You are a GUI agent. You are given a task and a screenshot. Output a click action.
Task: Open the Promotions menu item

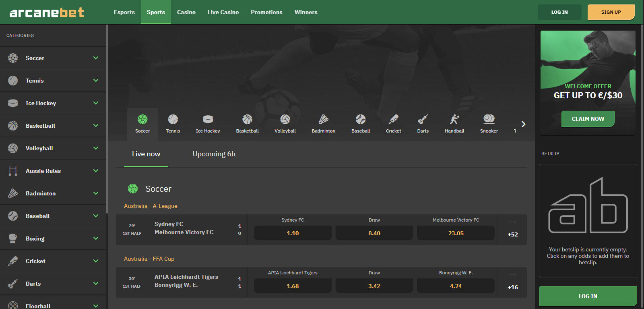[x=266, y=12]
